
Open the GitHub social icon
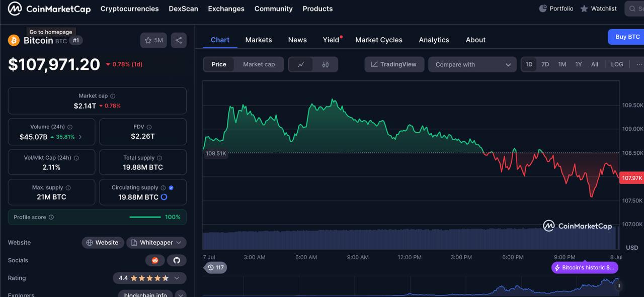[x=177, y=260]
